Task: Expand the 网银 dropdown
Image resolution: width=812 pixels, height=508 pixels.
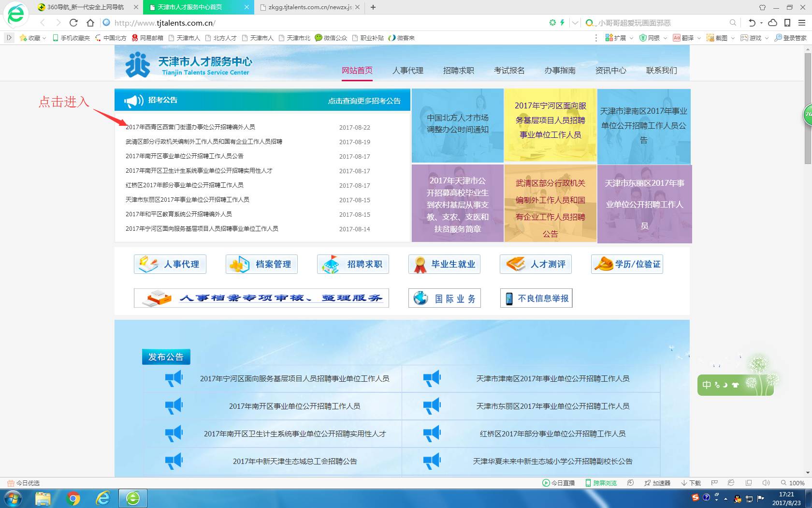Action: pyautogui.click(x=665, y=38)
